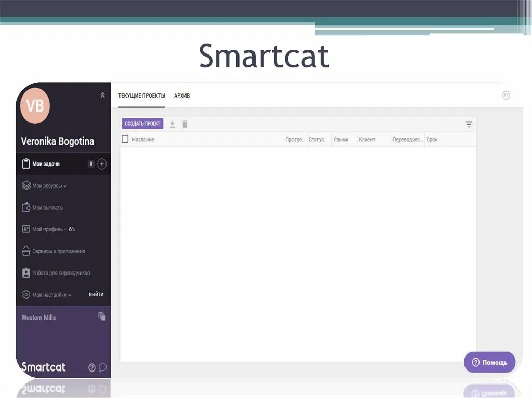Open Сервисы и приложения

coord(58,251)
